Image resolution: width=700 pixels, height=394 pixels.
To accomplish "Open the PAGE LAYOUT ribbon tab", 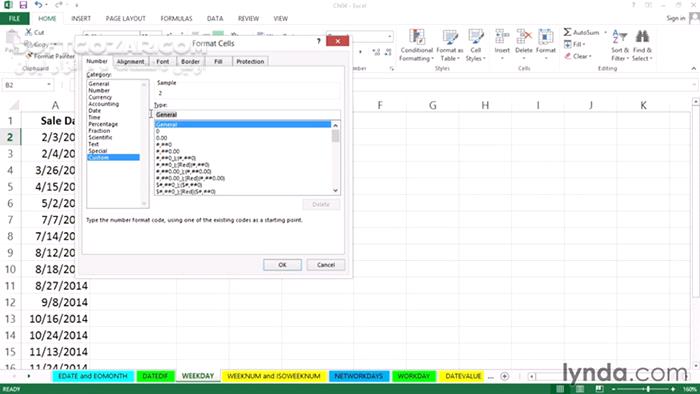I will pos(125,18).
